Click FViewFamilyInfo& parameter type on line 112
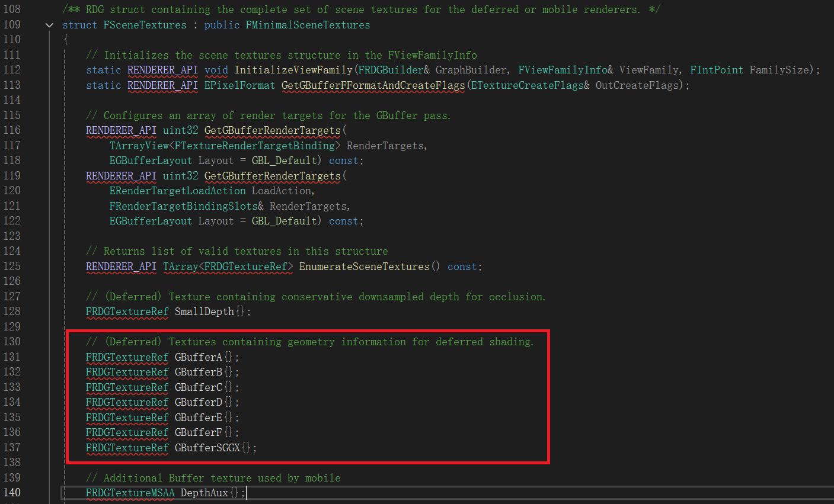Viewport: 834px width, 504px height. point(565,70)
